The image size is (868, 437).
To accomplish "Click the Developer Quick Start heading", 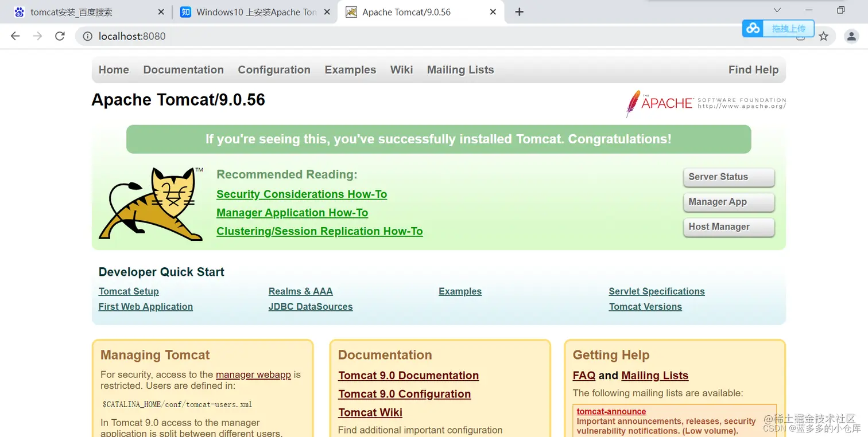I will [x=161, y=272].
